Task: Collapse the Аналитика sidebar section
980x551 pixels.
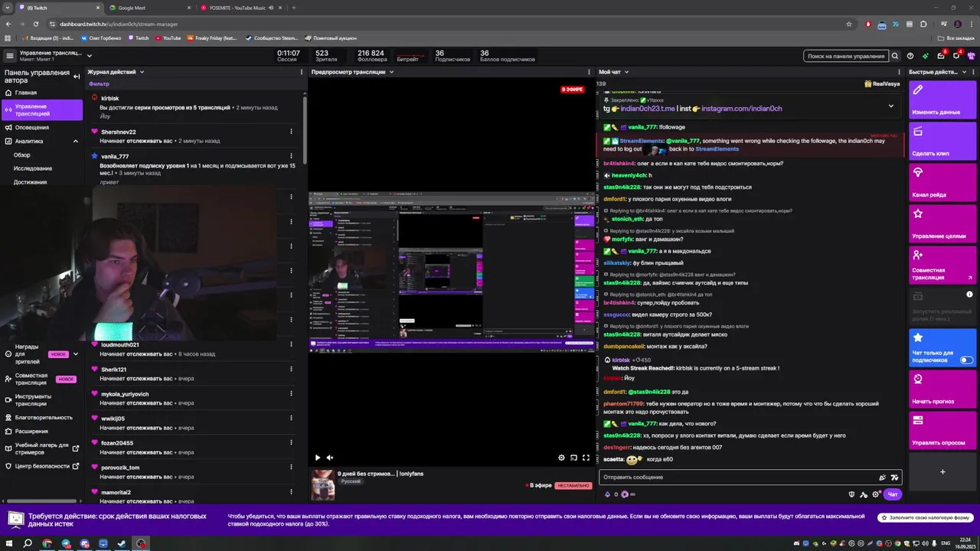Action: coord(75,141)
